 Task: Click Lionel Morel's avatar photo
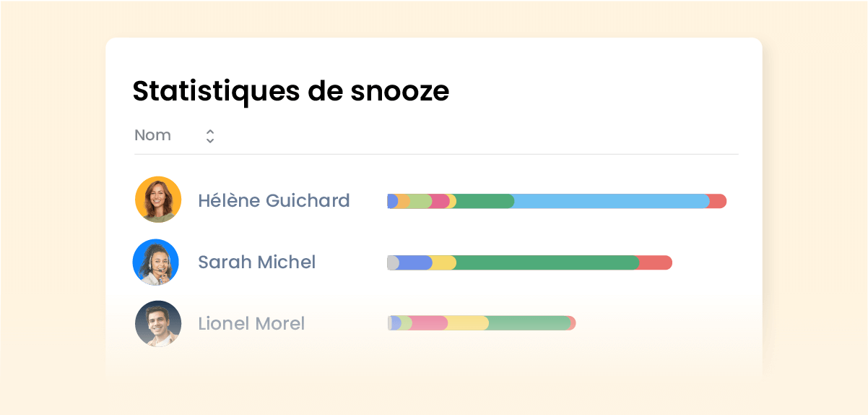pyautogui.click(x=158, y=323)
